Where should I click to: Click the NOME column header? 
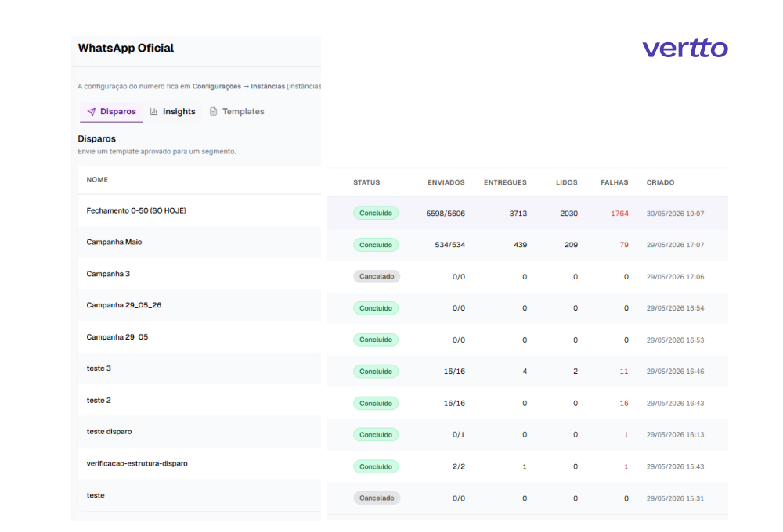(97, 180)
